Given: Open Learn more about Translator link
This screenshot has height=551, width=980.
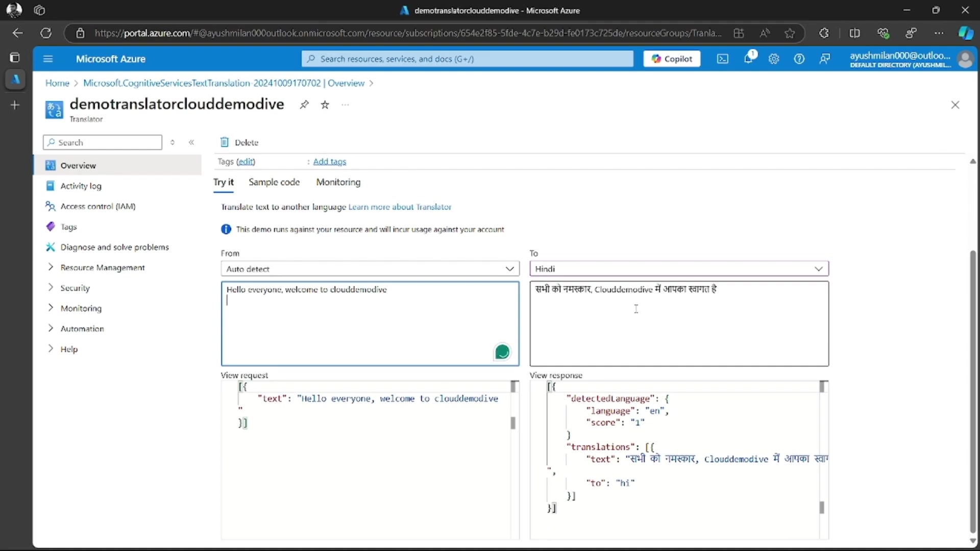Looking at the screenshot, I should [x=400, y=207].
